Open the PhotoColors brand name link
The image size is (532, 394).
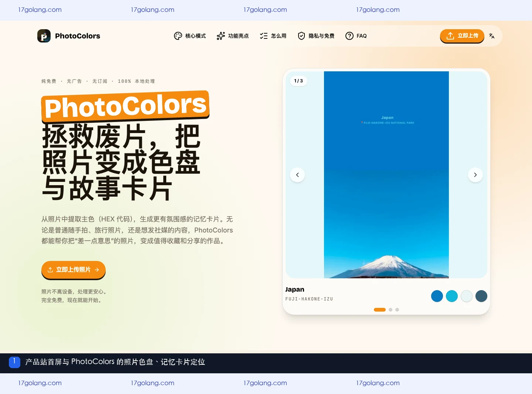[x=78, y=36]
